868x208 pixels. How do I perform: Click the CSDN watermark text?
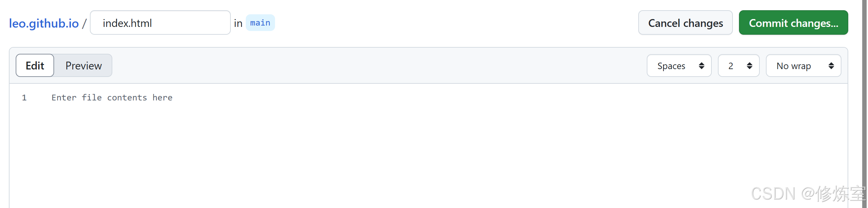pyautogui.click(x=808, y=194)
